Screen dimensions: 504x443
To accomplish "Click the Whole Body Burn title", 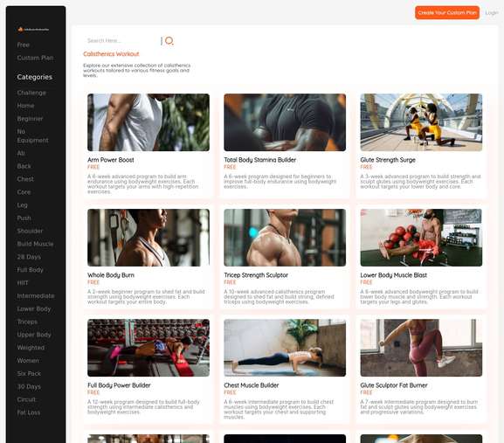I will coord(111,275).
